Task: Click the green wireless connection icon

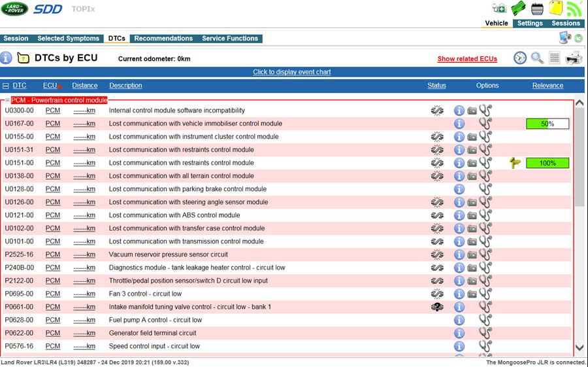Action: [574, 9]
